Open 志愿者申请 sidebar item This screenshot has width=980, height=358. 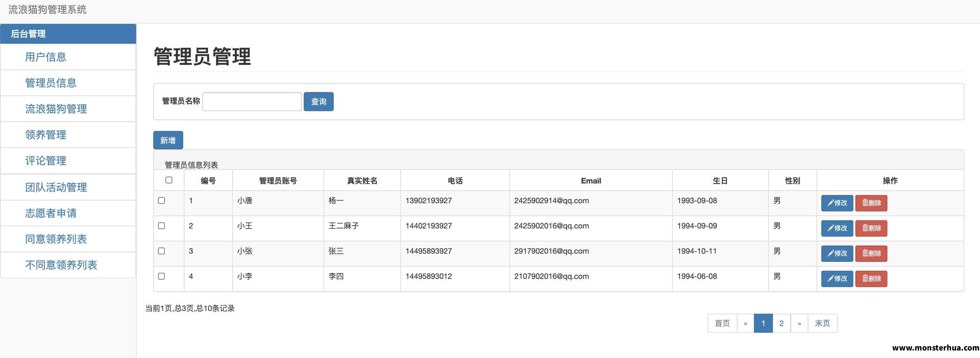(68, 213)
